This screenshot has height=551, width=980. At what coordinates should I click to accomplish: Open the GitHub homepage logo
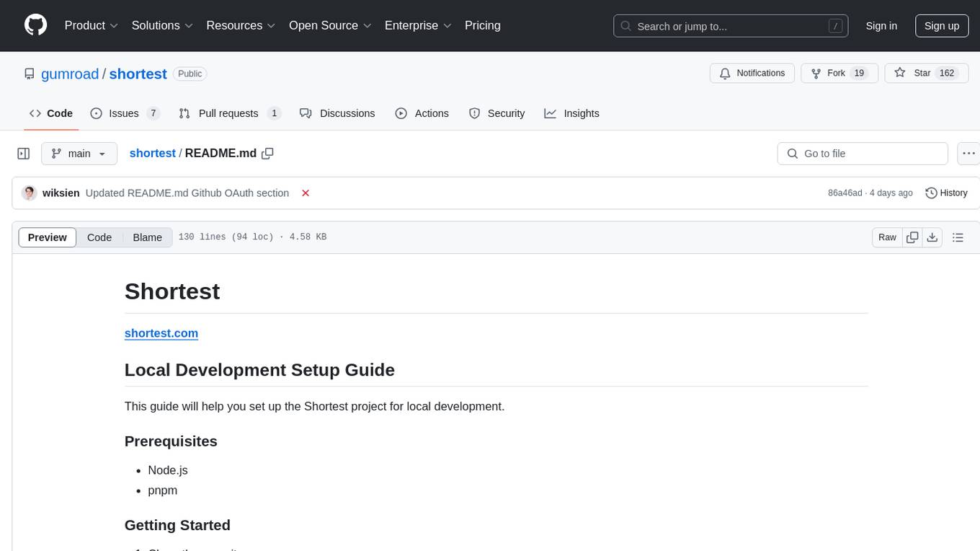tap(36, 25)
